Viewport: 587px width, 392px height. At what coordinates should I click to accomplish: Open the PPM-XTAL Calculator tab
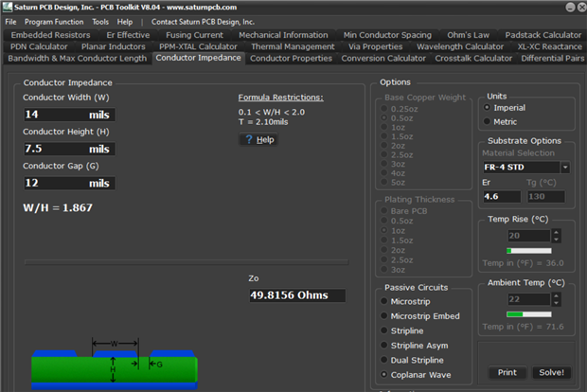click(198, 46)
